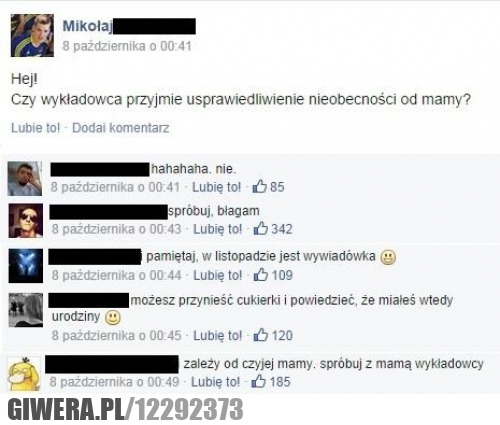Like the post via 'Lubię to!' under question

[36, 128]
